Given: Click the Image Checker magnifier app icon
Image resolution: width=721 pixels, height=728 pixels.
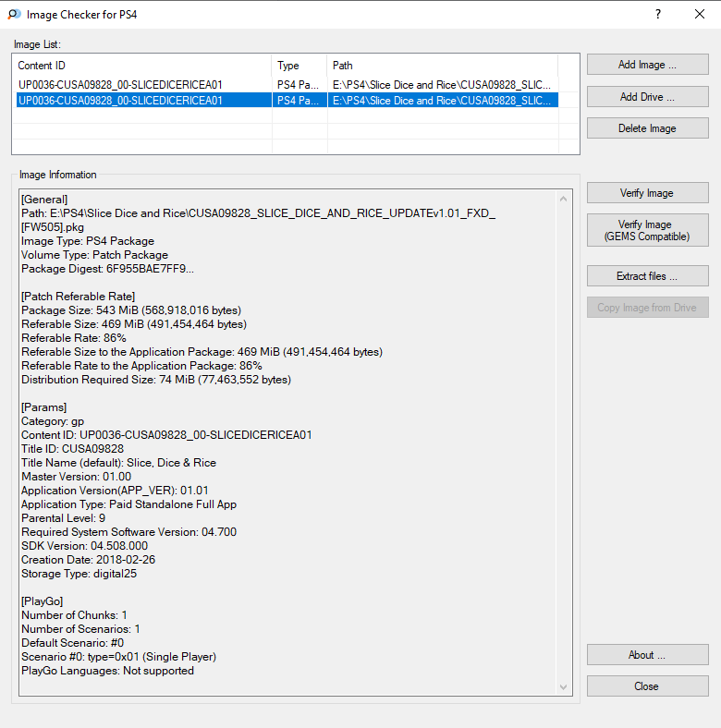Looking at the screenshot, I should 15,15.
